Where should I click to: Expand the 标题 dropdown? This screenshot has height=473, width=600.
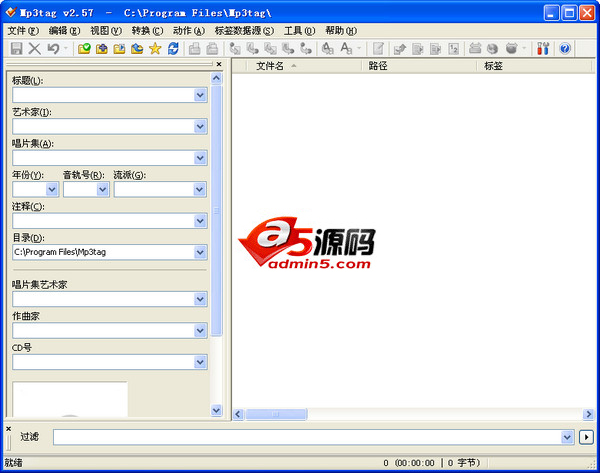click(200, 95)
